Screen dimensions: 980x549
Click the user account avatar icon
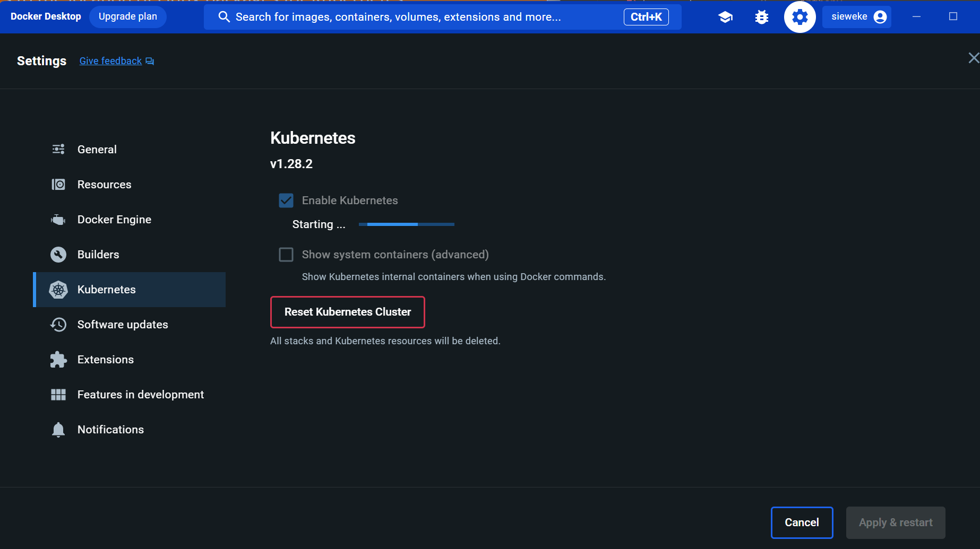(880, 17)
